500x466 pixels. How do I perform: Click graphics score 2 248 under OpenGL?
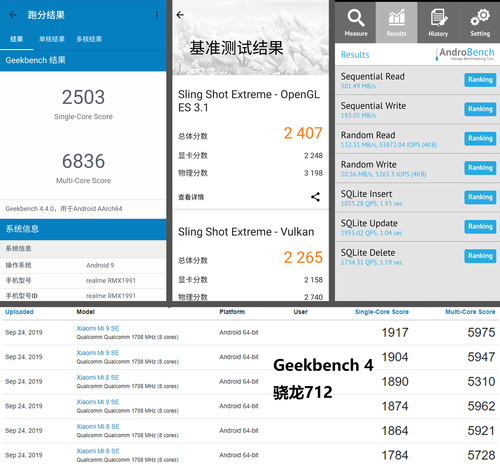point(313,155)
